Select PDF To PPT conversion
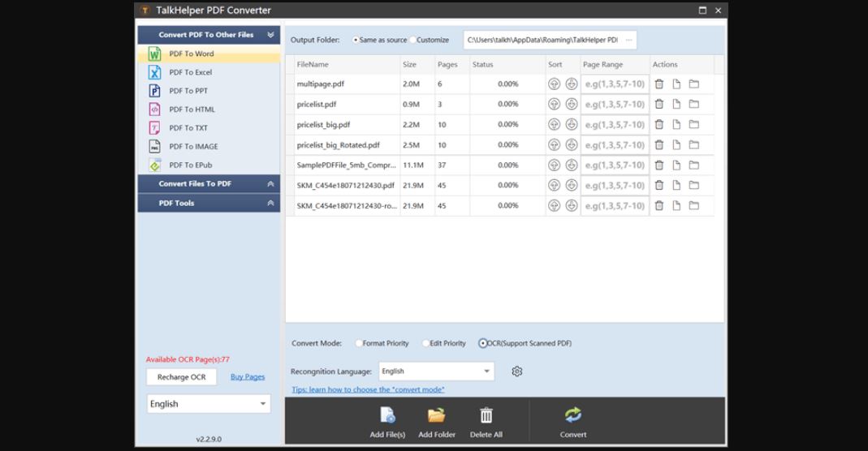Viewport: 868px width, 451px height. pyautogui.click(x=209, y=91)
